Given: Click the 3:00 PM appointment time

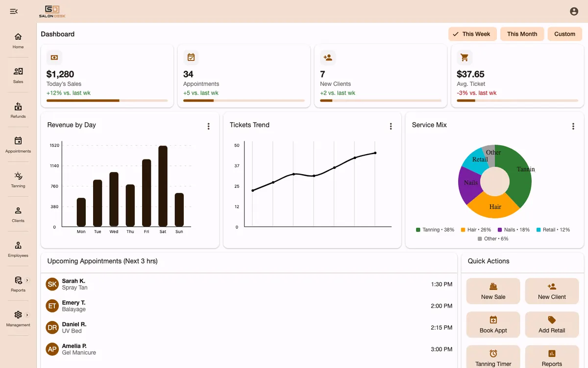Looking at the screenshot, I should [441, 349].
